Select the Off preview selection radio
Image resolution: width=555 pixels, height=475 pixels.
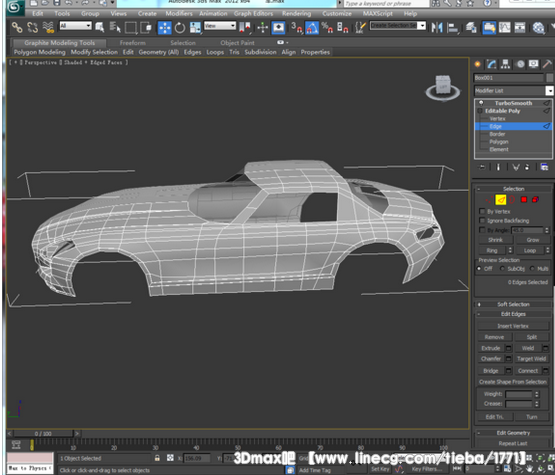click(479, 269)
